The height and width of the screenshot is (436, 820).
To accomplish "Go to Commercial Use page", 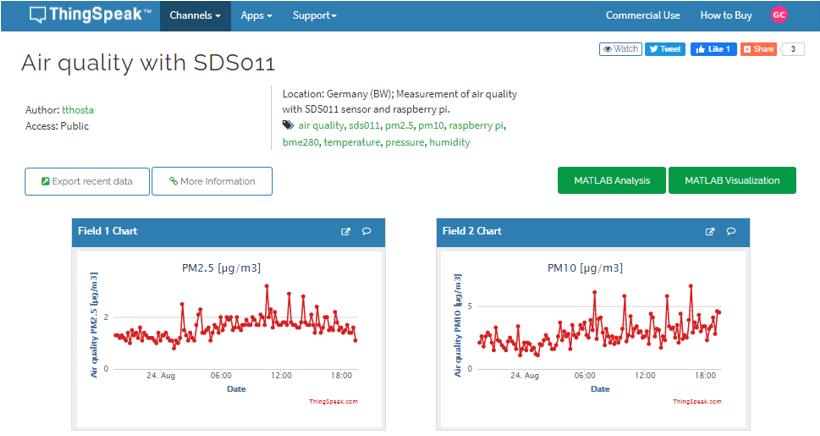I will point(643,16).
